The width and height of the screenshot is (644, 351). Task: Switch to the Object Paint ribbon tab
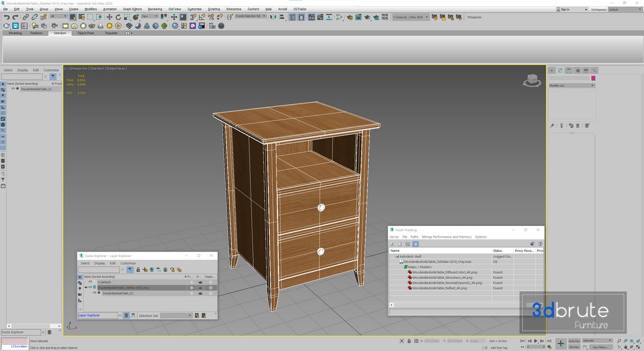(85, 33)
